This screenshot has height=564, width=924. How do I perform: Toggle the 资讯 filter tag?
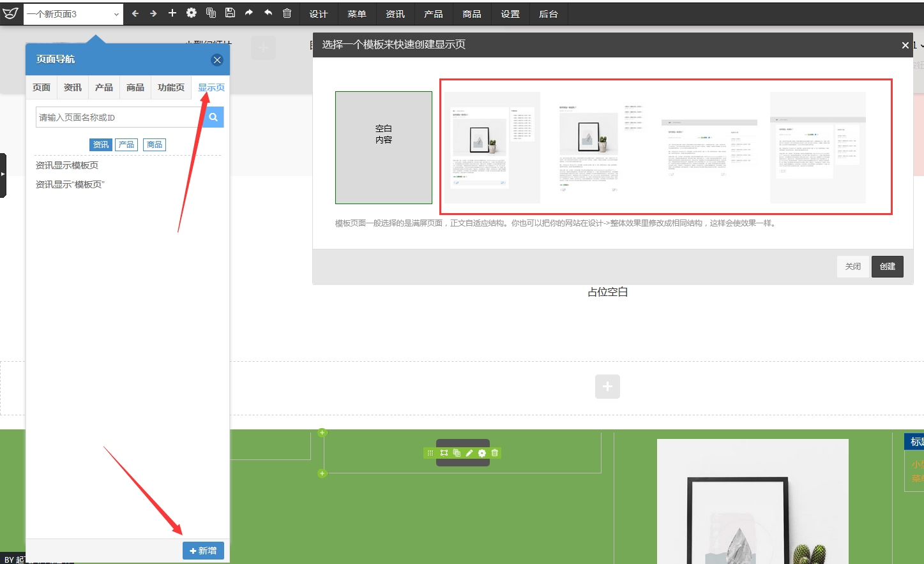(x=101, y=145)
